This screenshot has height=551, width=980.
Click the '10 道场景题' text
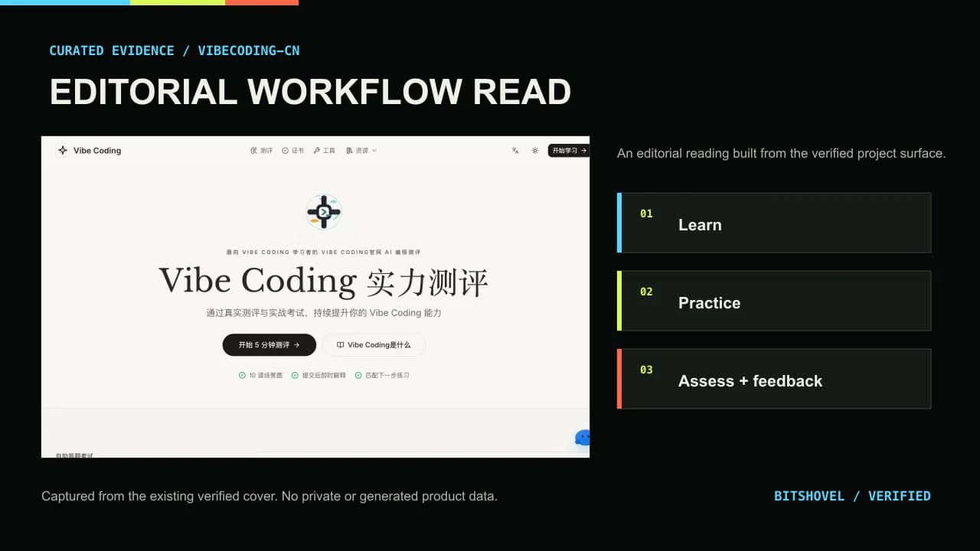(x=266, y=376)
